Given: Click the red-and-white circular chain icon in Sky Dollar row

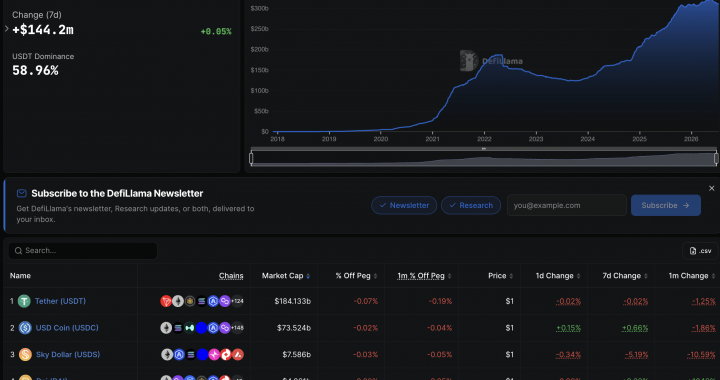Looking at the screenshot, I should (x=226, y=354).
